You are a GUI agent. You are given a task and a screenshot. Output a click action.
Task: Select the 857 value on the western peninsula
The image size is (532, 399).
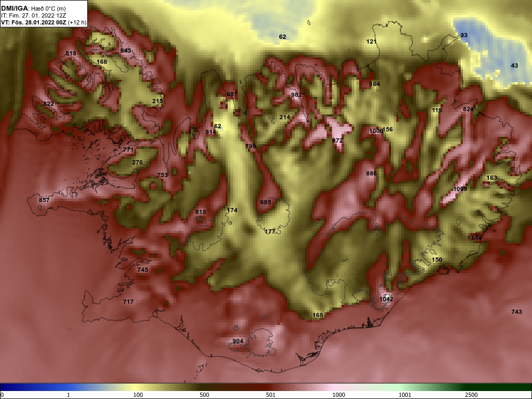(x=44, y=200)
